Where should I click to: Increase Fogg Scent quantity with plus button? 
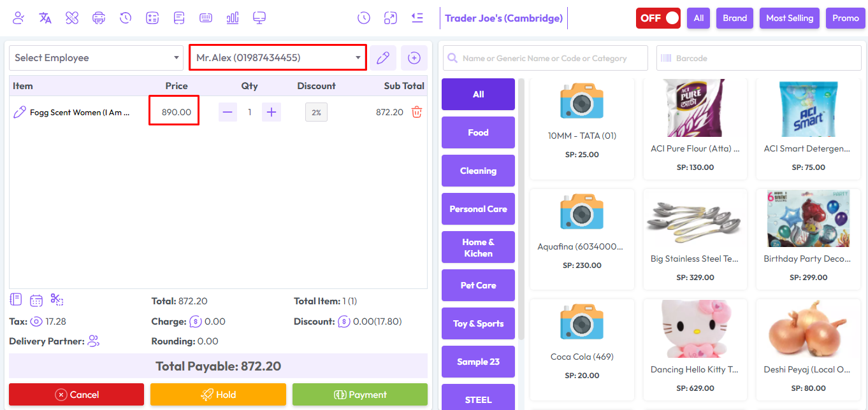click(271, 112)
